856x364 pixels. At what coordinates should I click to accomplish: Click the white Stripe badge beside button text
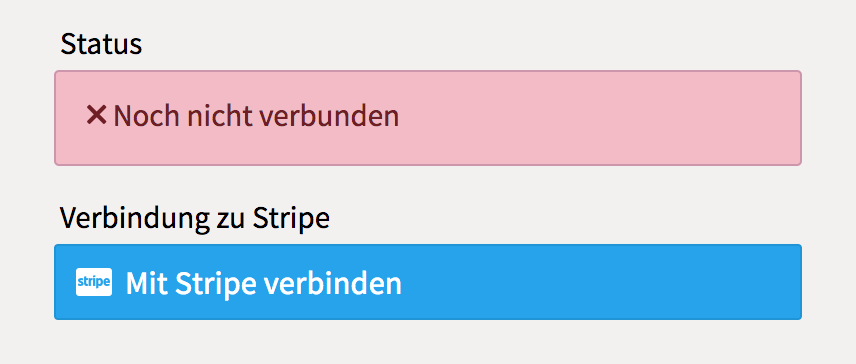[x=94, y=282]
